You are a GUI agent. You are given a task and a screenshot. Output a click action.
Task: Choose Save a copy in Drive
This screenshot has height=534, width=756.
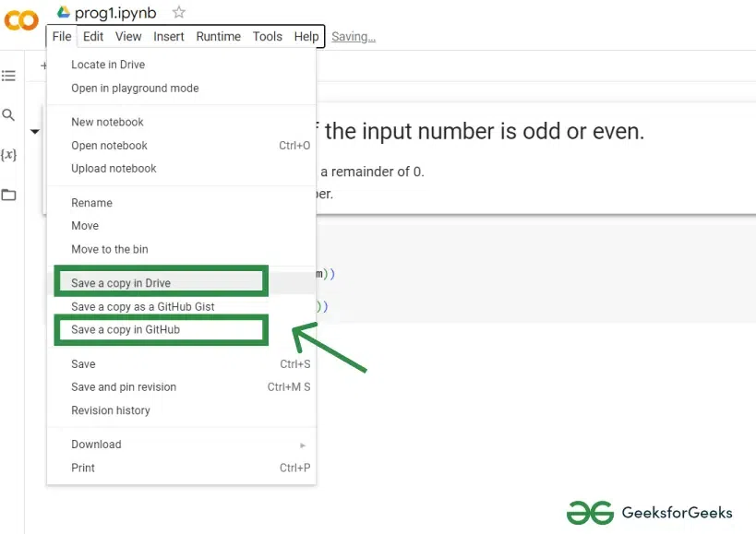(181, 283)
